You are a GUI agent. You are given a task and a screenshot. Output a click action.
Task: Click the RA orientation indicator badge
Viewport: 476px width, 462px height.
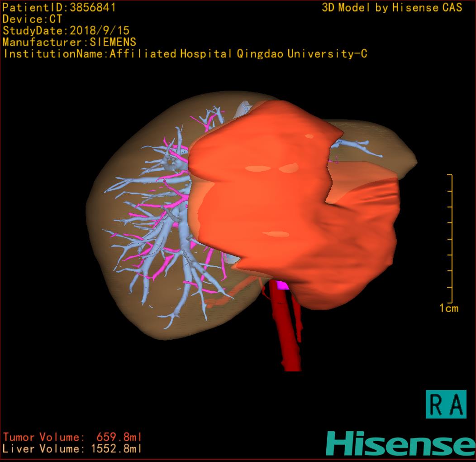(x=446, y=404)
